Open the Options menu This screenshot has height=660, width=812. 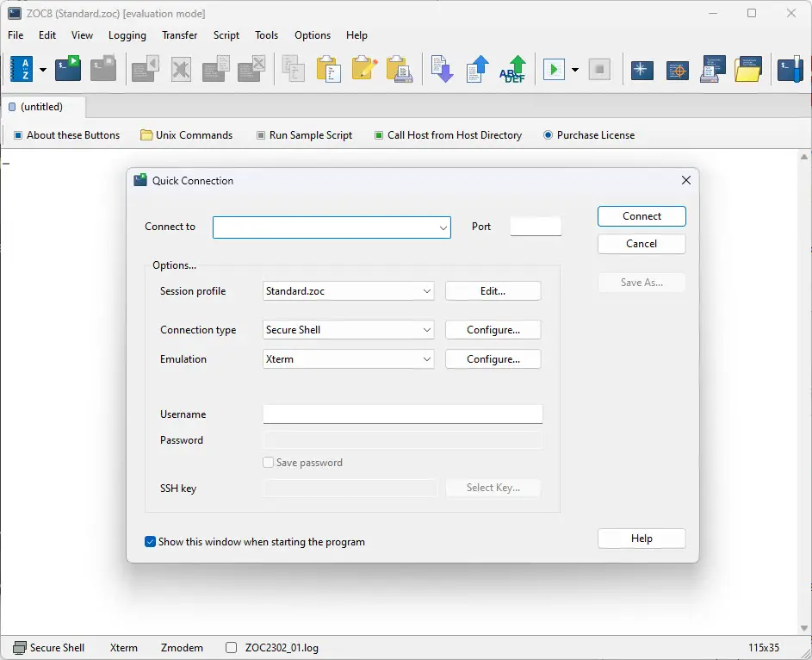[313, 35]
